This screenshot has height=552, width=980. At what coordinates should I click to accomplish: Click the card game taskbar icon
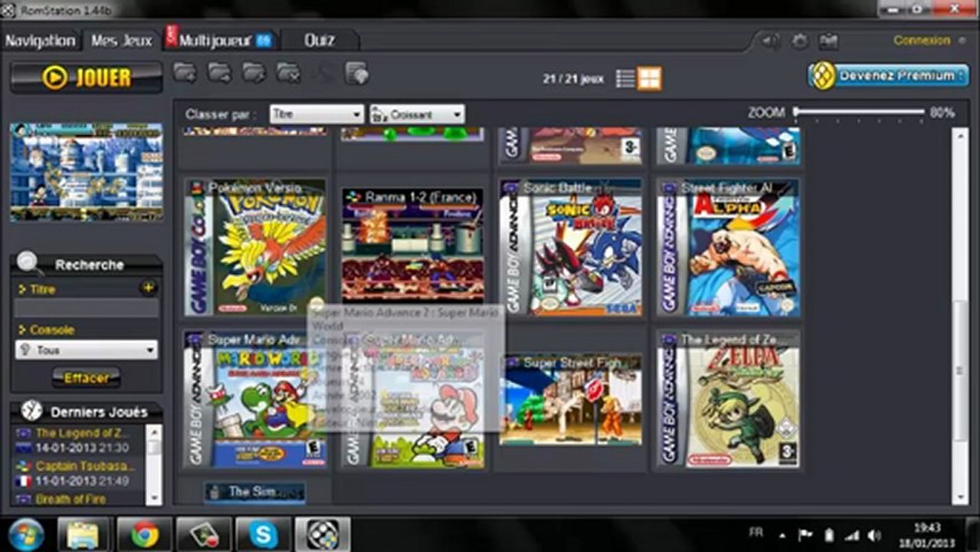[x=204, y=534]
